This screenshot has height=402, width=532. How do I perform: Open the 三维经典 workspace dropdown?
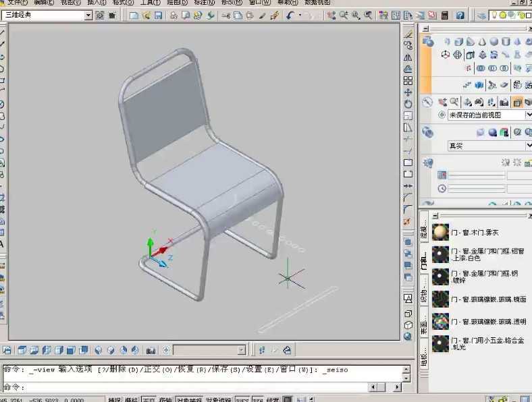pyautogui.click(x=88, y=16)
